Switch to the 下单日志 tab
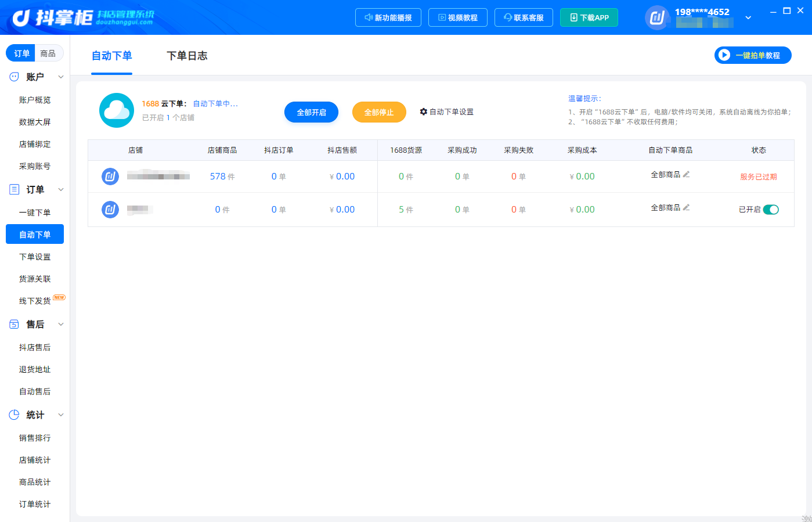Image resolution: width=812 pixels, height=522 pixels. coord(187,56)
